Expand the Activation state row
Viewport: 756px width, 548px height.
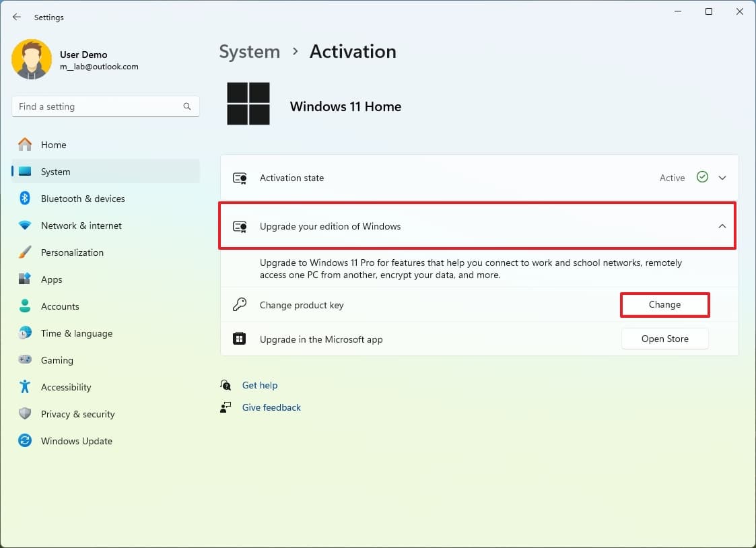(x=722, y=178)
